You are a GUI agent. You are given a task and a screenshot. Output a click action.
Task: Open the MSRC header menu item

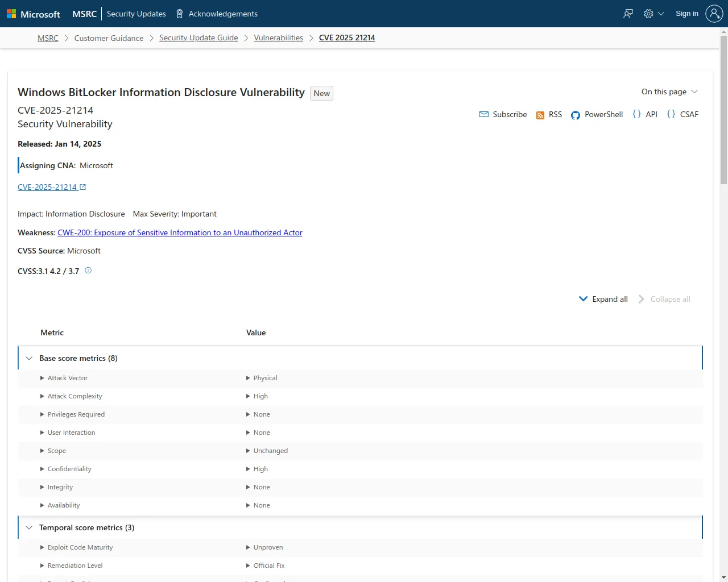pos(85,14)
